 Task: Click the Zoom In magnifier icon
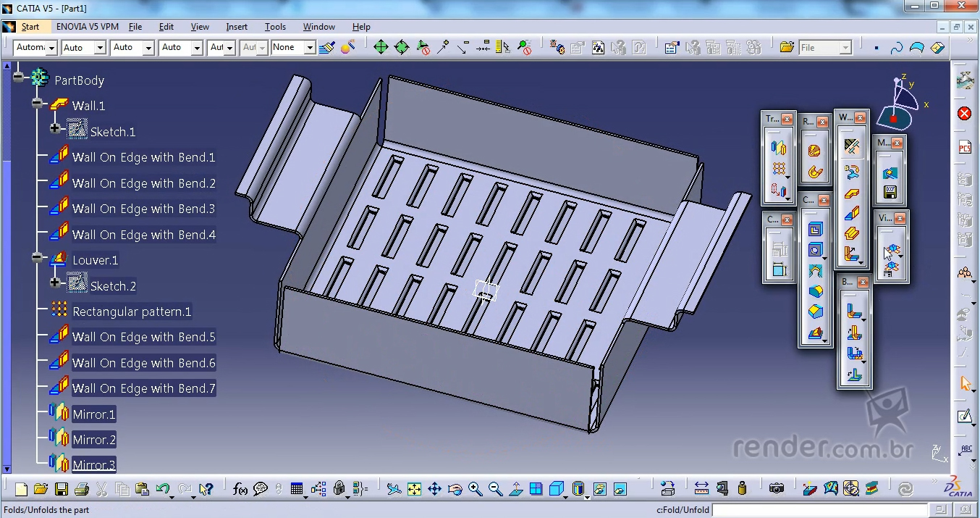pos(475,489)
